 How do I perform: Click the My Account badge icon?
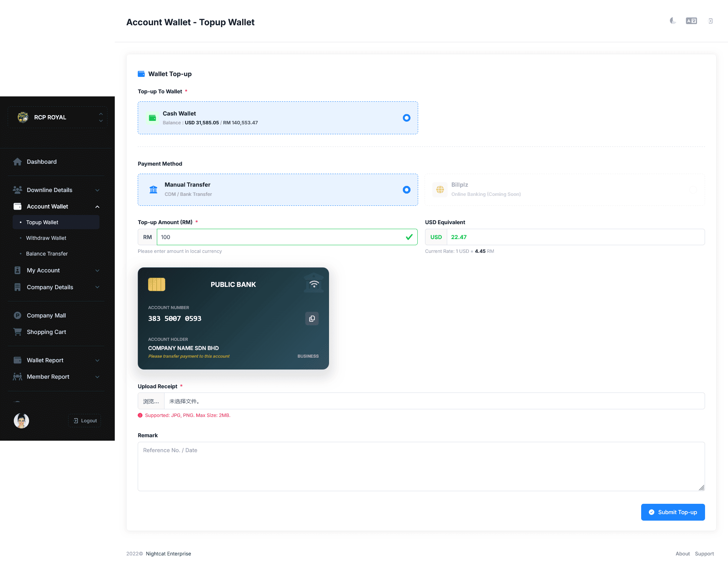coord(18,270)
